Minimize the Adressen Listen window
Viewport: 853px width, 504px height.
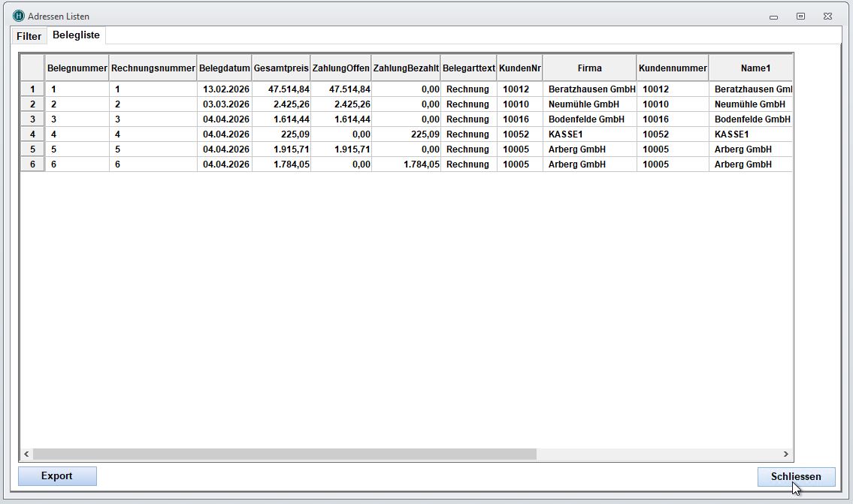point(774,16)
